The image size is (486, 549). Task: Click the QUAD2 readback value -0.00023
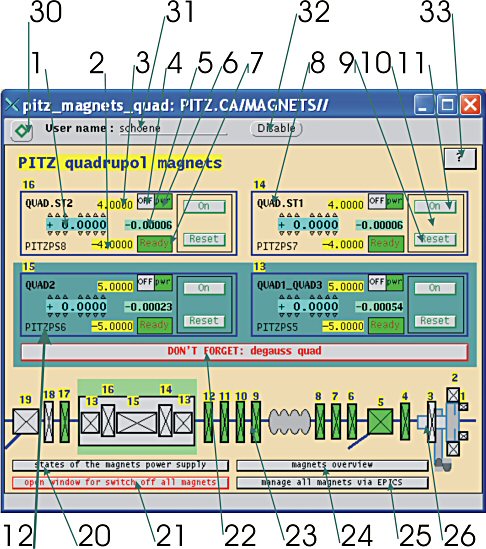pyautogui.click(x=149, y=307)
